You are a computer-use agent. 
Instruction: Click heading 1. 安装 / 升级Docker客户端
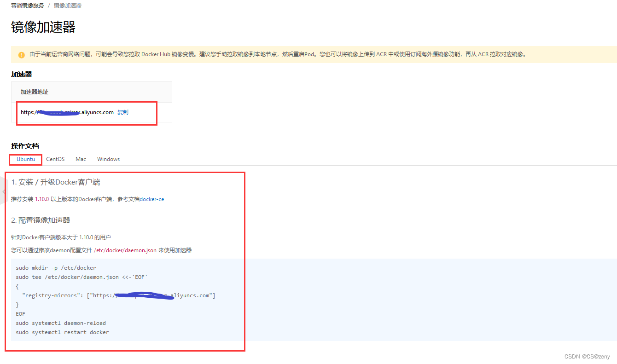coord(56,182)
